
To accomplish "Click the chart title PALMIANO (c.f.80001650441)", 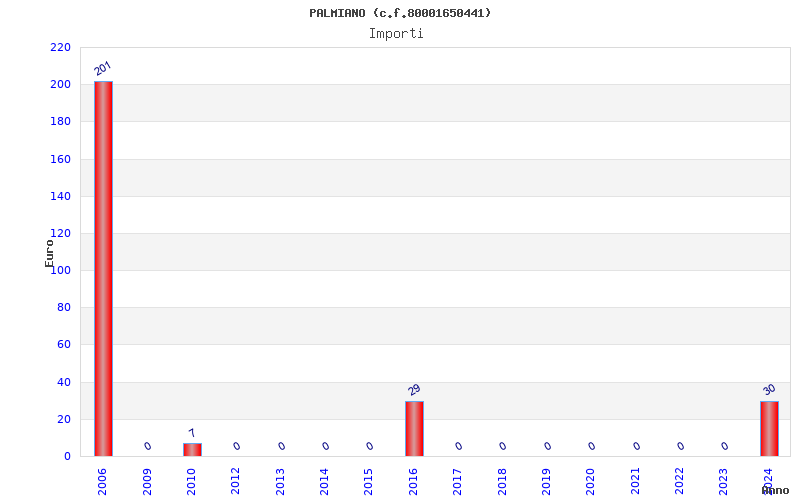I will pyautogui.click(x=400, y=13).
